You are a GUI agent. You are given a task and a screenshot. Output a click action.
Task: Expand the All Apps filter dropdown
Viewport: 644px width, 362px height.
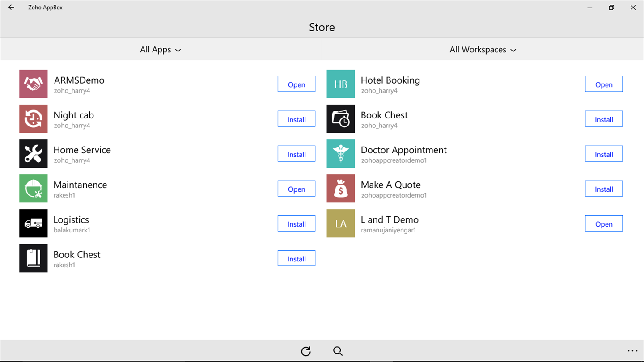[161, 50]
